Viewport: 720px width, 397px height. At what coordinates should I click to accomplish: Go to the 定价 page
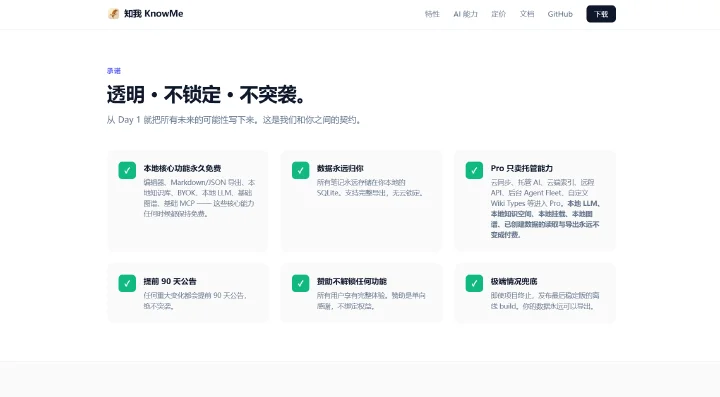pos(499,14)
